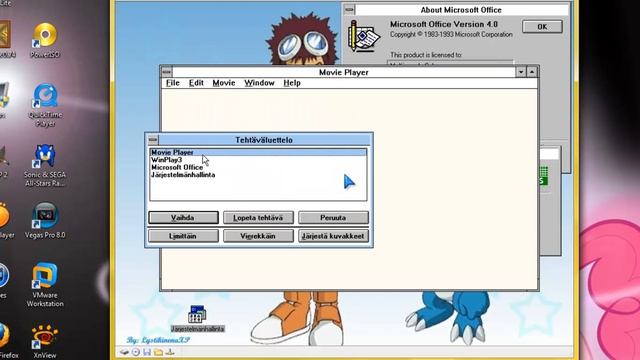This screenshot has height=360, width=640.
Task: Open the Help menu in Movie Player
Action: click(292, 83)
